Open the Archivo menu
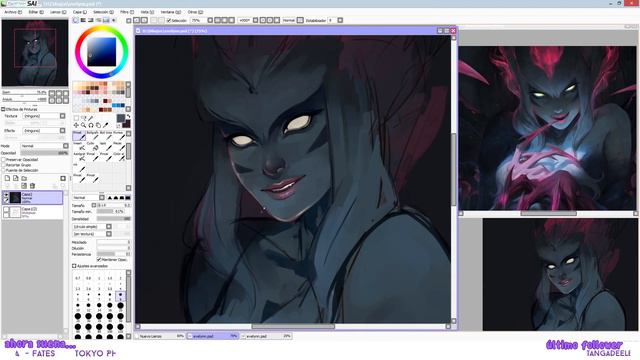Viewport: 640px width, 360px height. [x=13, y=12]
